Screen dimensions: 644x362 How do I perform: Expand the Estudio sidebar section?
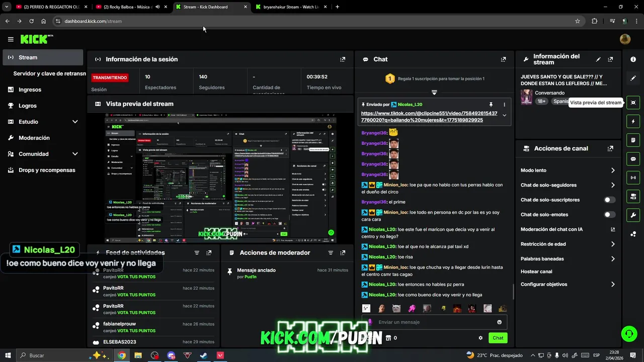(x=75, y=122)
